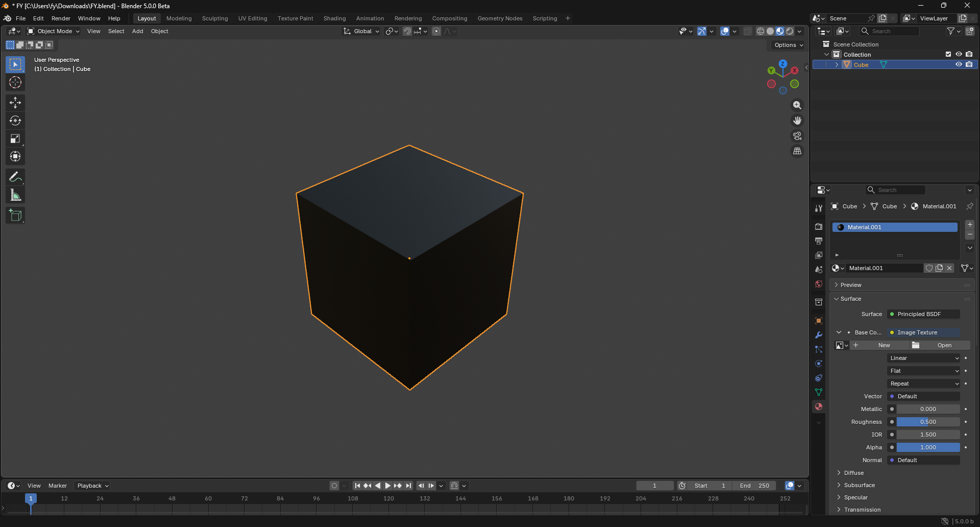Screen dimensions: 980x527
Task: Hide the Cube in viewport with eye icon
Action: point(959,65)
